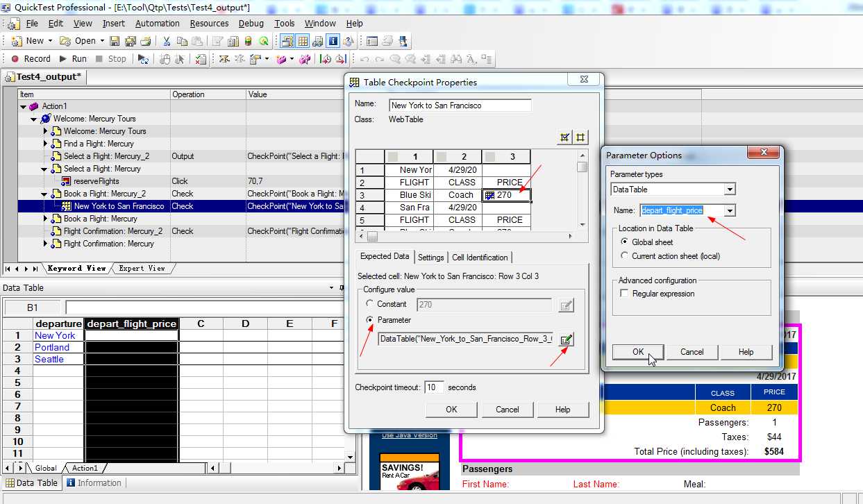Click the Start Transaction clock icon
The image size is (863, 504).
[326, 59]
